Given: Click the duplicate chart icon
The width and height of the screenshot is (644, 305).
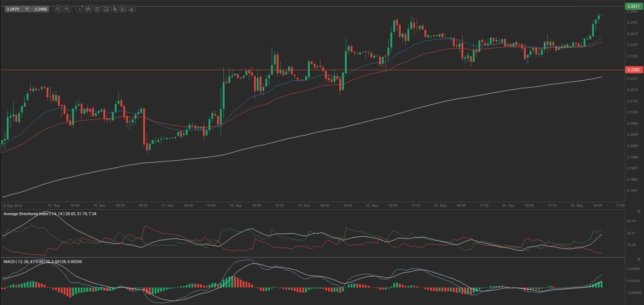Looking at the screenshot, I should click(115, 9).
